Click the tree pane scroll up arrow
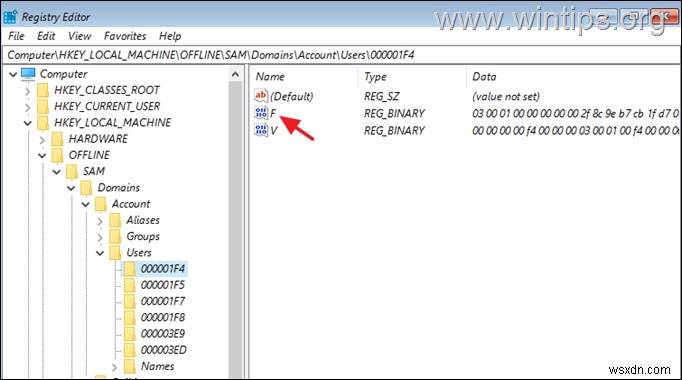The height and width of the screenshot is (380, 682). (235, 74)
